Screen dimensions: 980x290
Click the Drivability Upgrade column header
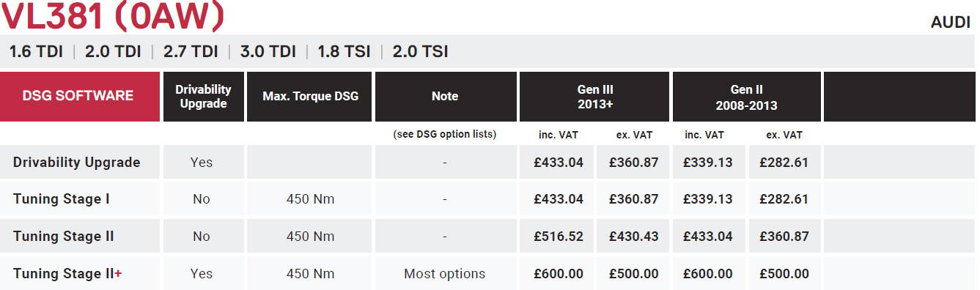203,96
